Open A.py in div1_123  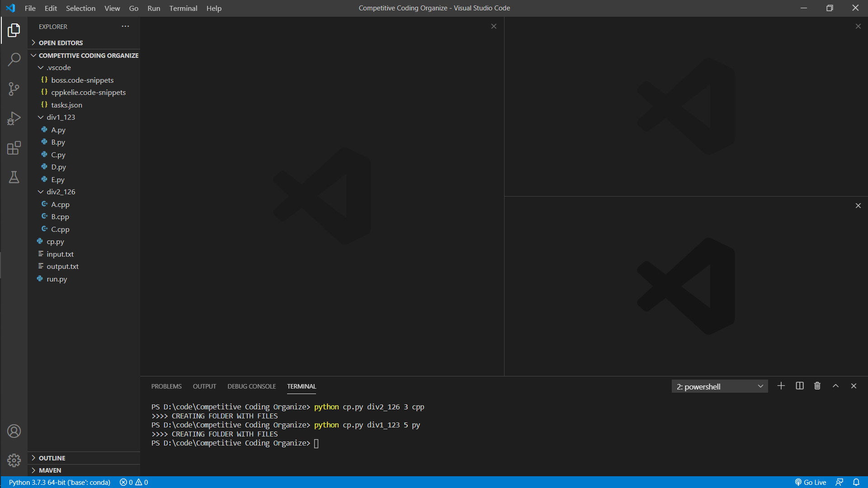tap(84, 130)
